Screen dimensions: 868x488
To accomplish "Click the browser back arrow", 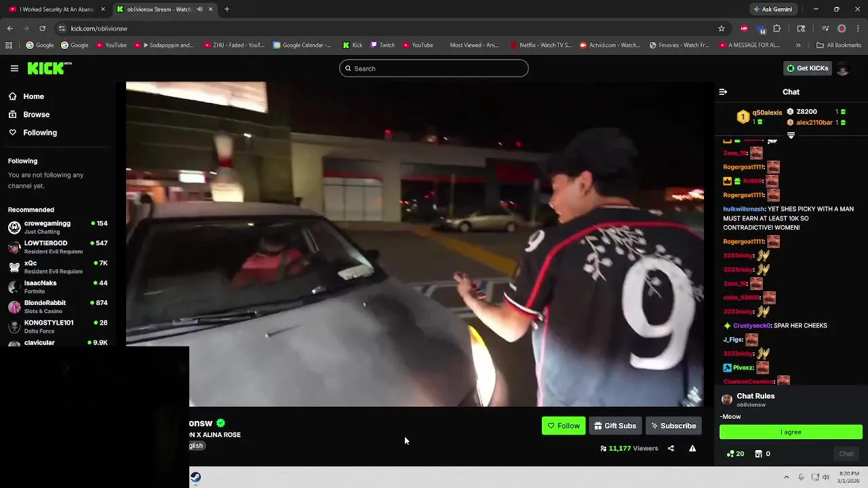I will [9, 28].
